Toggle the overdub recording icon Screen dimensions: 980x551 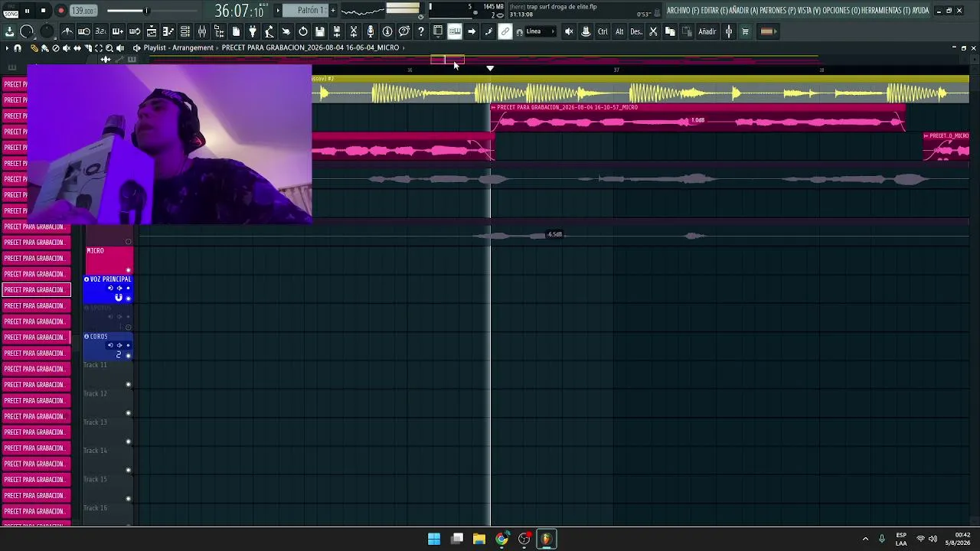118,31
